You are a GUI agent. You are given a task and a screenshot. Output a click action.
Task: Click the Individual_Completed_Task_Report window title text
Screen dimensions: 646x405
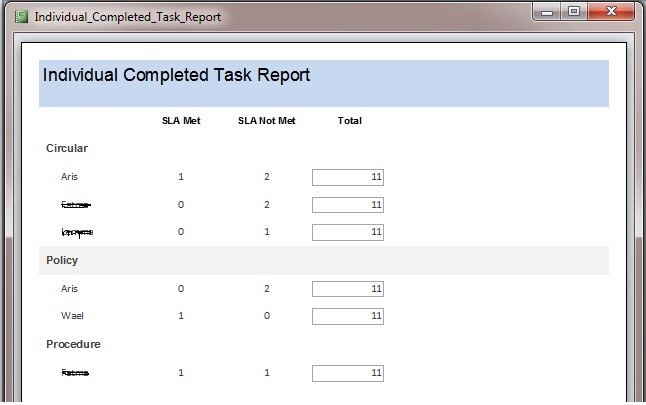[x=128, y=17]
